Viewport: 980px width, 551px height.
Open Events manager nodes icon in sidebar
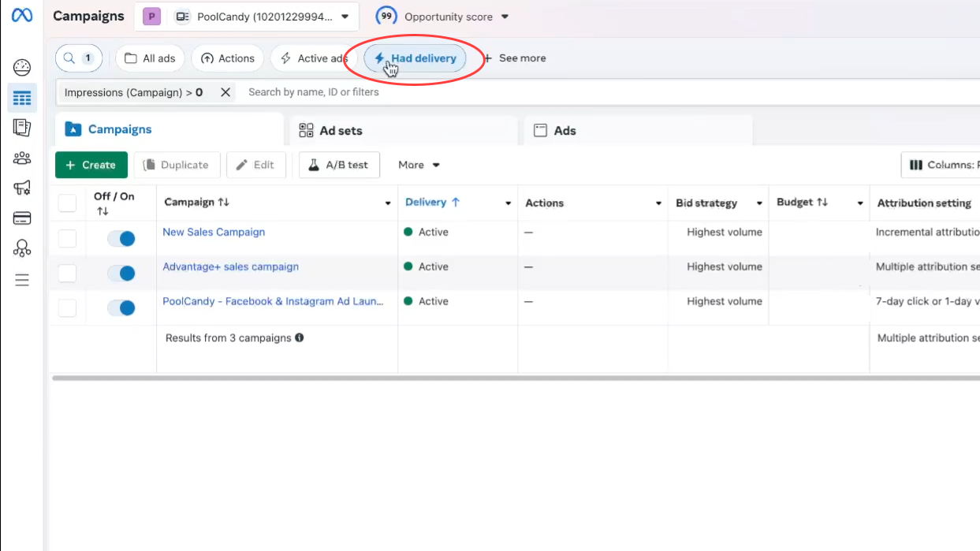pos(22,248)
